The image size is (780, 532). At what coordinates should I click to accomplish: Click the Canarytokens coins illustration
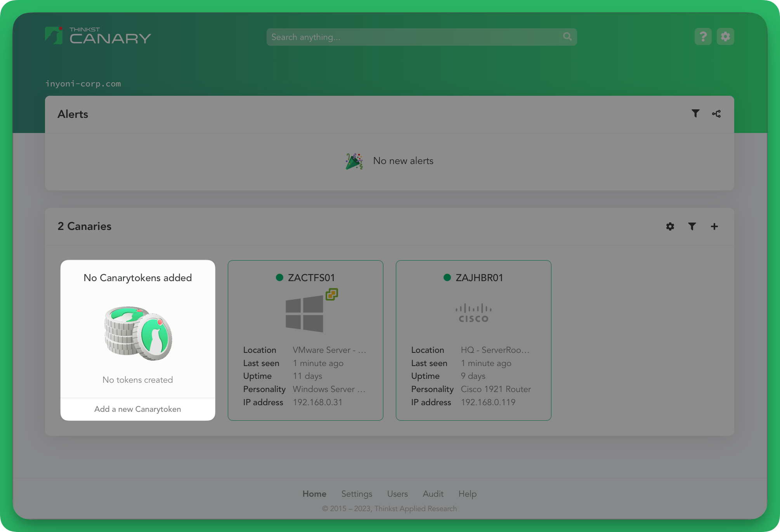coord(138,333)
